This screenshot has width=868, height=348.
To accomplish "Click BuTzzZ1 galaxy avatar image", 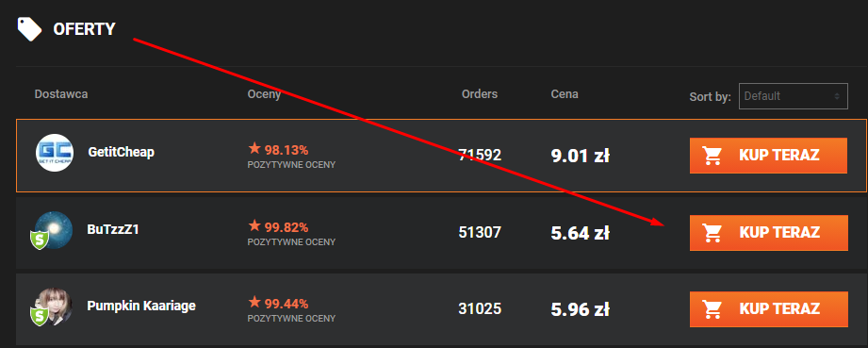I will (55, 229).
